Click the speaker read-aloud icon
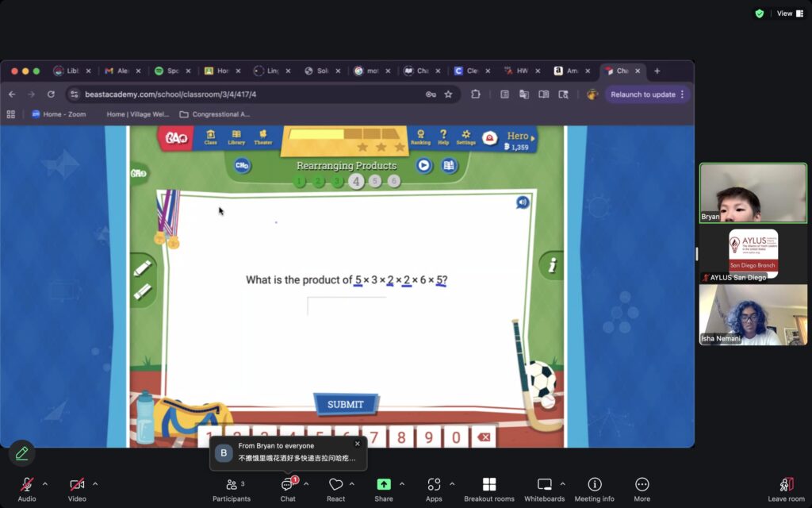Image resolution: width=812 pixels, height=508 pixels. (522, 202)
